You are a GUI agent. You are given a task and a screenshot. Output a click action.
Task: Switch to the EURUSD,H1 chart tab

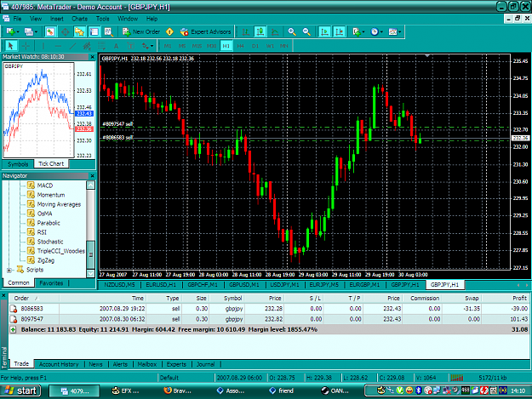[161, 285]
